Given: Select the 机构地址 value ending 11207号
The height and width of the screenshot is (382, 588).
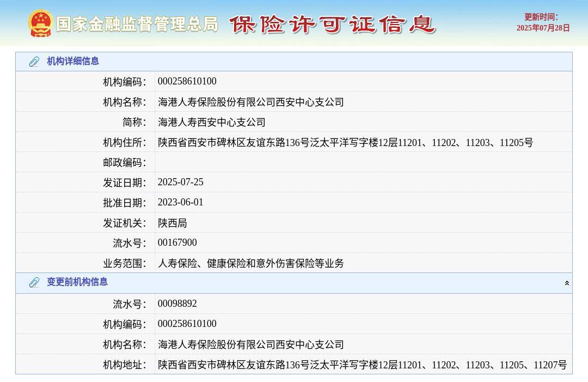Looking at the screenshot, I should tap(362, 365).
